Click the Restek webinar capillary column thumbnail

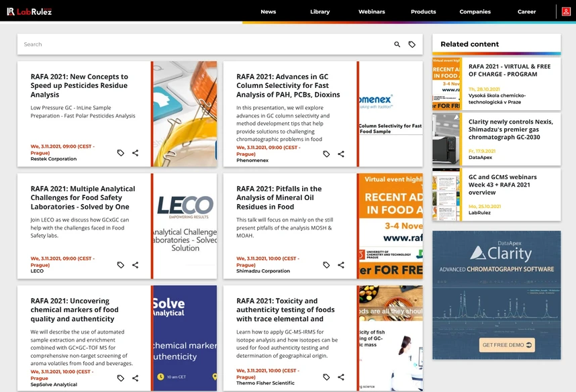(x=185, y=114)
